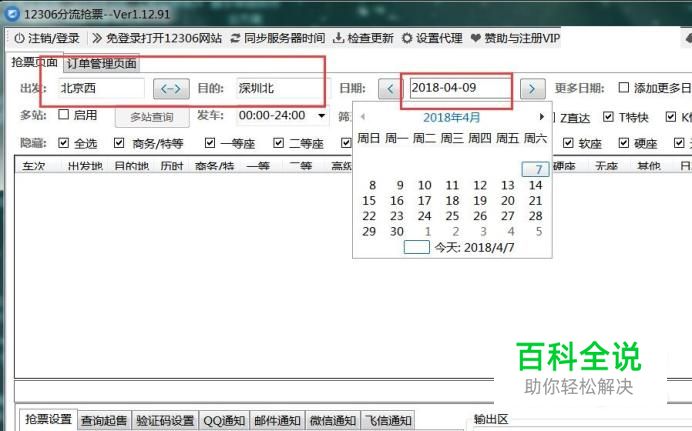The height and width of the screenshot is (431, 692).
Task: Toggle the 软座 checkbox
Action: click(568, 143)
